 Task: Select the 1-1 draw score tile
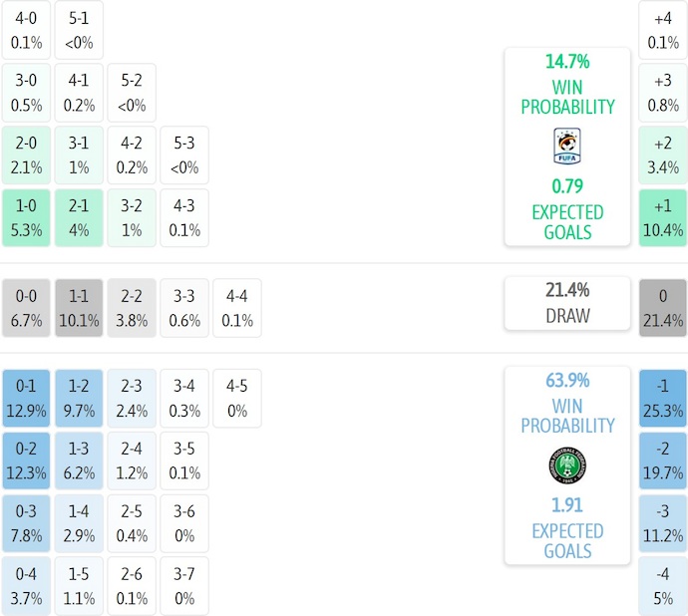79,308
